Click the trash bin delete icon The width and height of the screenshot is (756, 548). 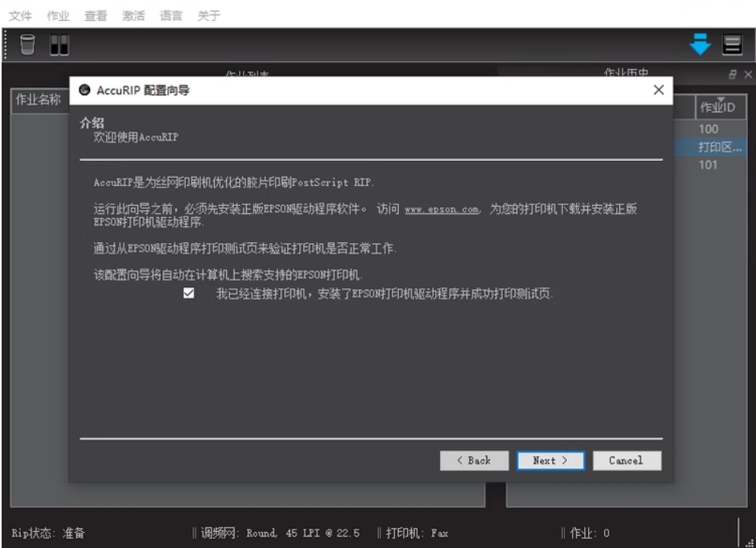[x=27, y=45]
